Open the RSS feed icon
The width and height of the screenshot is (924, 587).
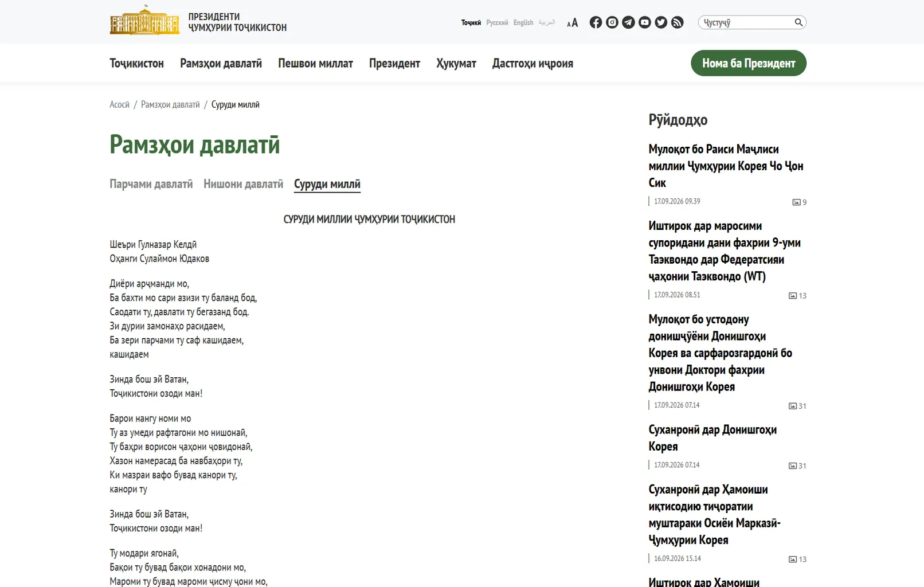point(678,22)
